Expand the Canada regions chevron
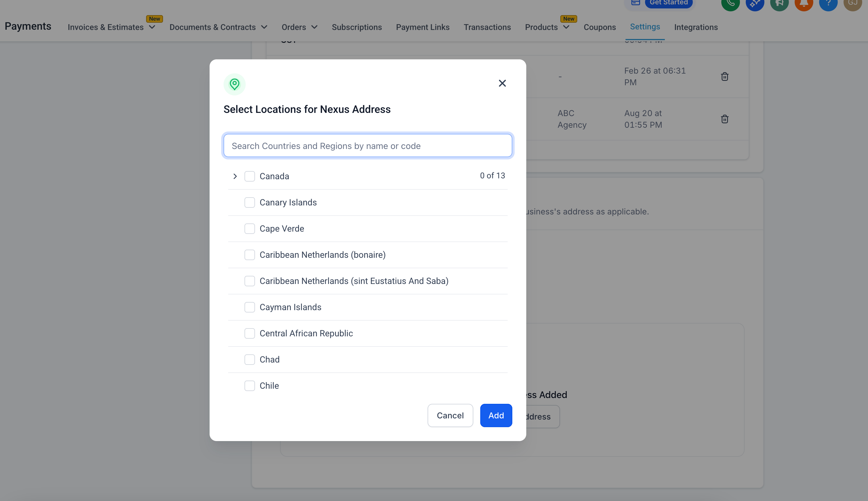Image resolution: width=868 pixels, height=501 pixels. (235, 176)
